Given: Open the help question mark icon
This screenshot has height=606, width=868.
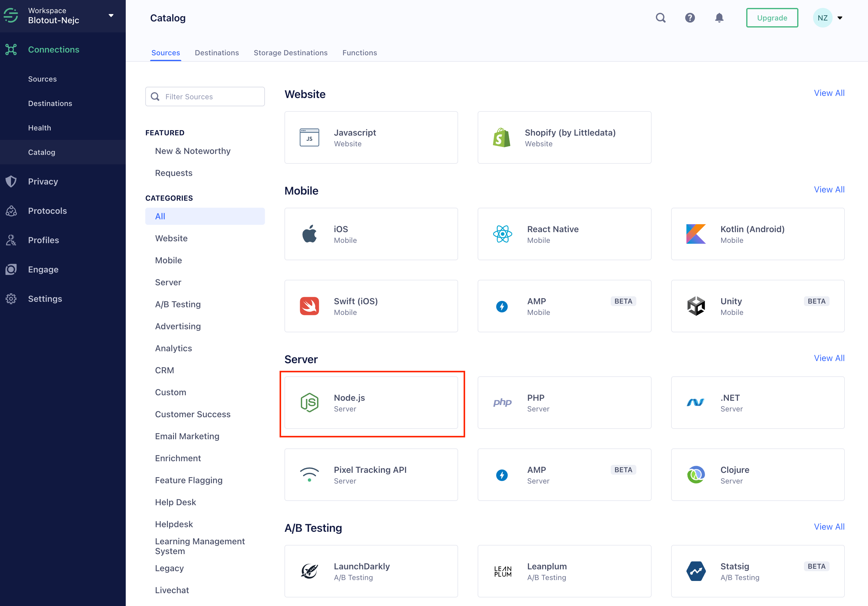Looking at the screenshot, I should pyautogui.click(x=689, y=18).
